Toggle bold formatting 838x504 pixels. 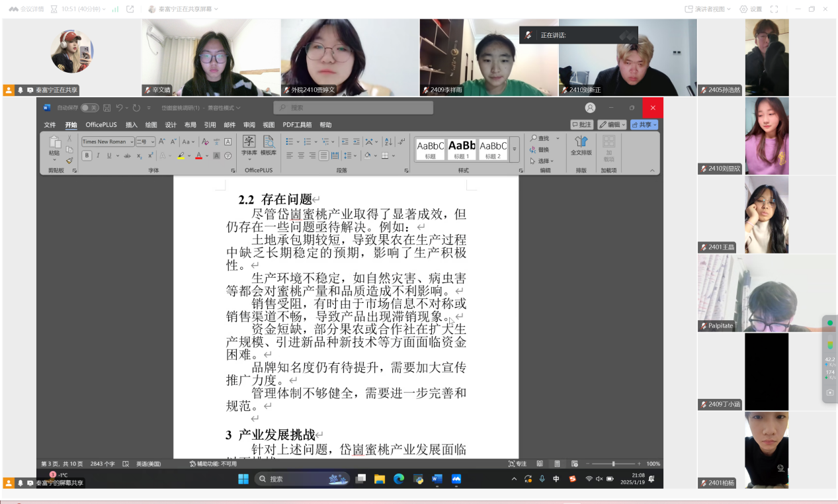coord(87,156)
